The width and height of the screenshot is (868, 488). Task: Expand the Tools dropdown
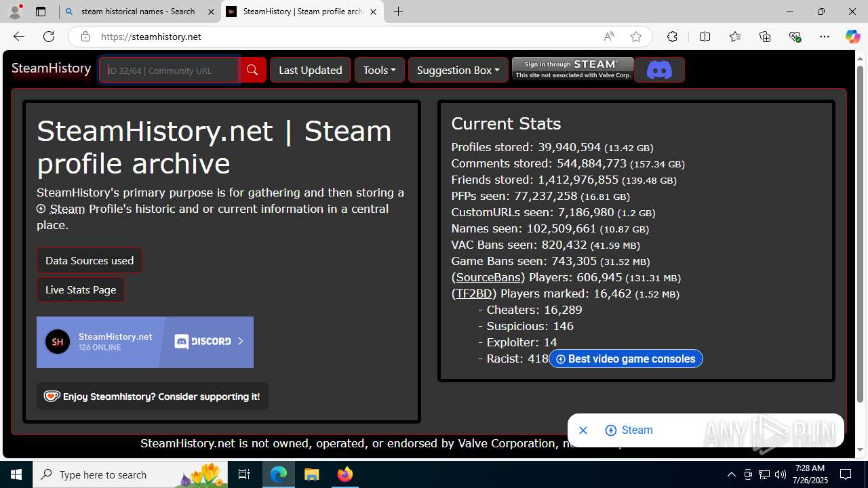(x=380, y=70)
